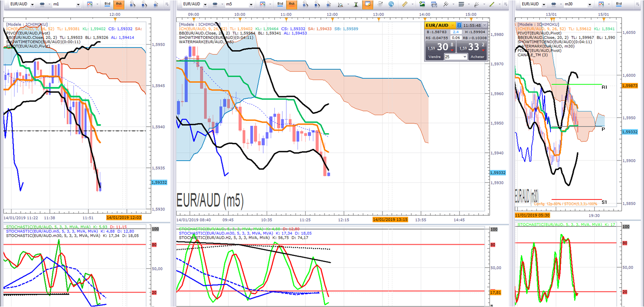Click cursor zoom icon in left chart toolbar

point(156,4)
